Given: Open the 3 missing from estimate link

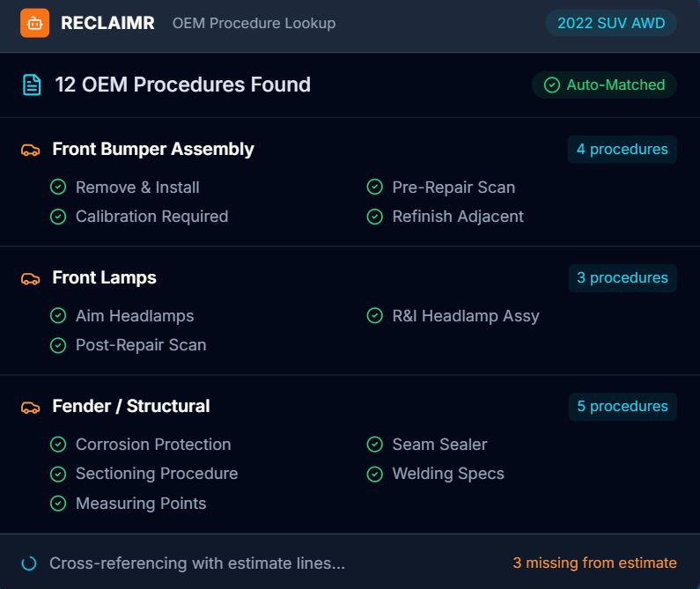Looking at the screenshot, I should tap(594, 563).
